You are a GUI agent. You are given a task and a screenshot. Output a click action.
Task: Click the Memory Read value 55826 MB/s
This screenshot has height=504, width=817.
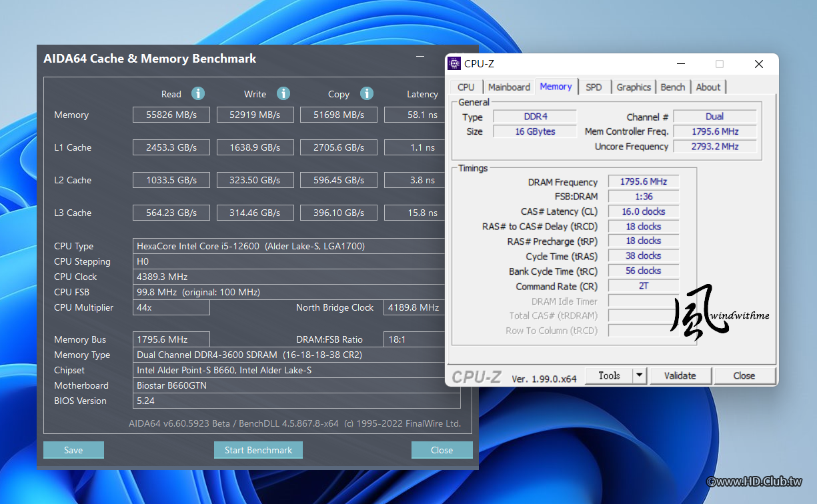click(171, 115)
